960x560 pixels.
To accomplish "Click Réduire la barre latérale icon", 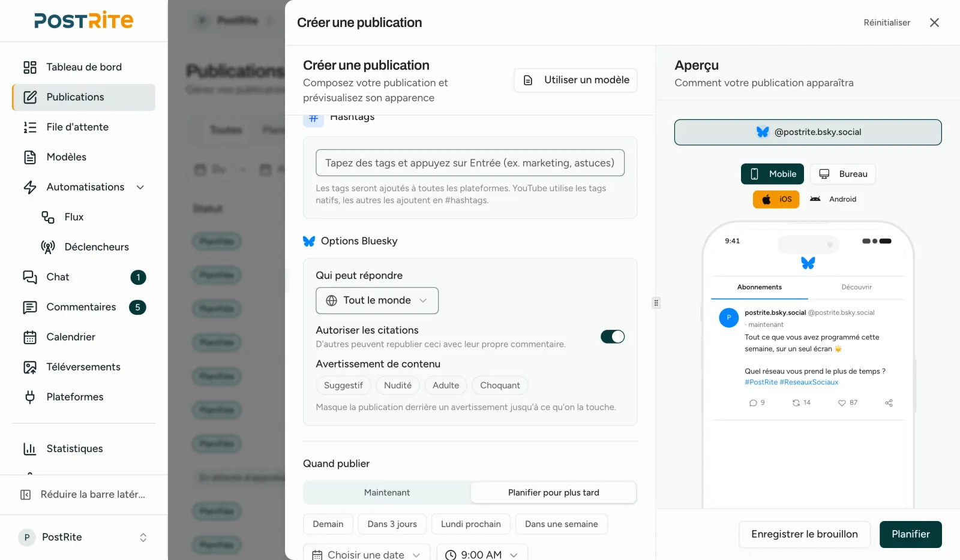I will [26, 495].
